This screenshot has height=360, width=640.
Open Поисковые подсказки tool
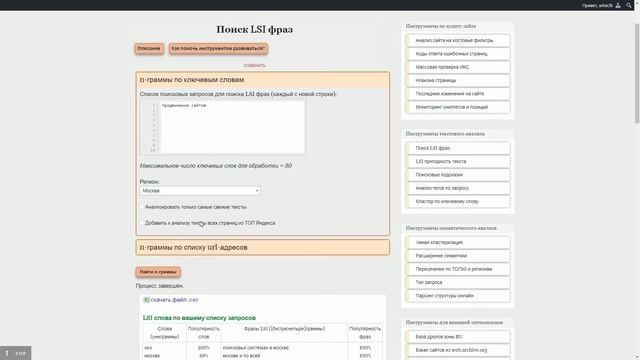(x=458, y=175)
